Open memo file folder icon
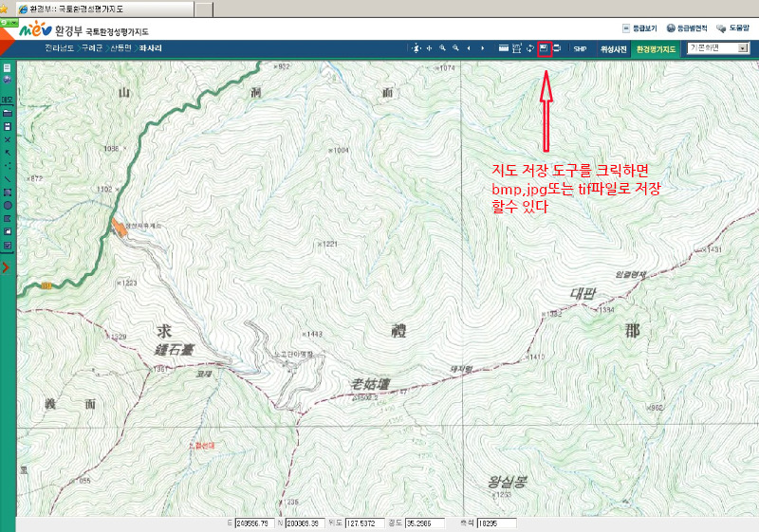This screenshot has width=759, height=532. click(8, 113)
